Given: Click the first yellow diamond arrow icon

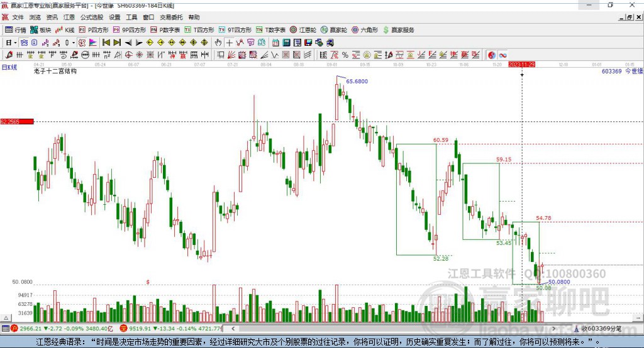Looking at the screenshot, I should pyautogui.click(x=150, y=43).
